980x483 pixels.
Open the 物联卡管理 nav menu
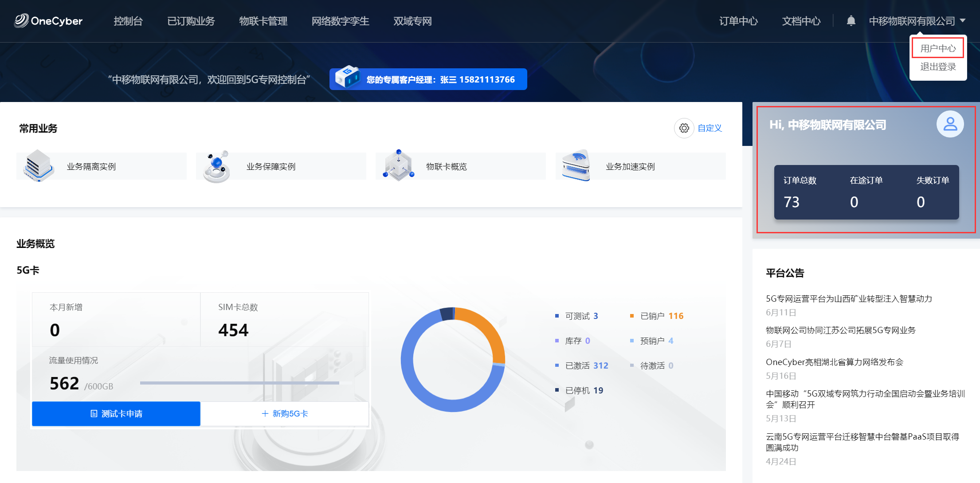click(x=263, y=21)
